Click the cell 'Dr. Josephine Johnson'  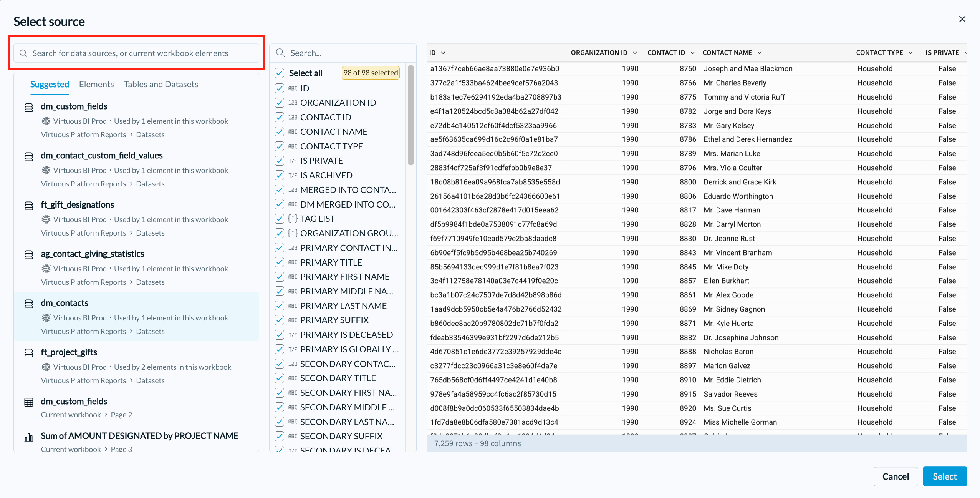point(741,337)
